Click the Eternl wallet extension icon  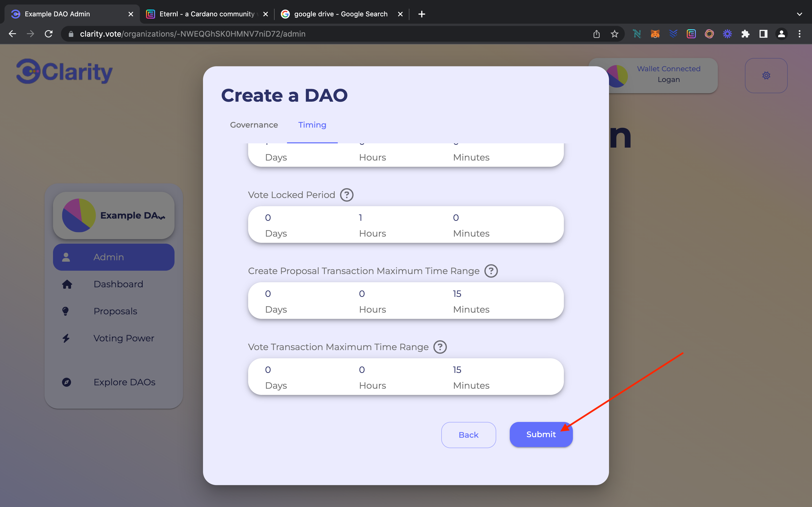[x=691, y=34]
